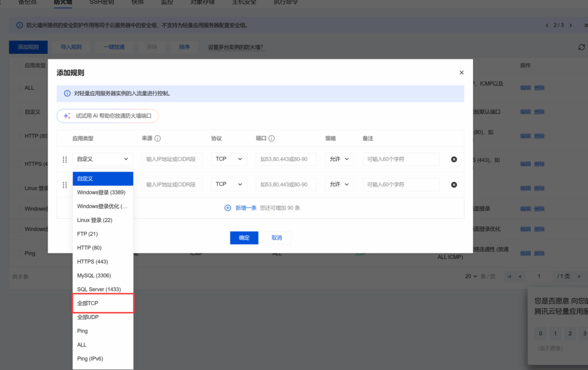Click the AI sparkle icon in the 试试用 AI button
588x370 pixels.
click(x=67, y=116)
